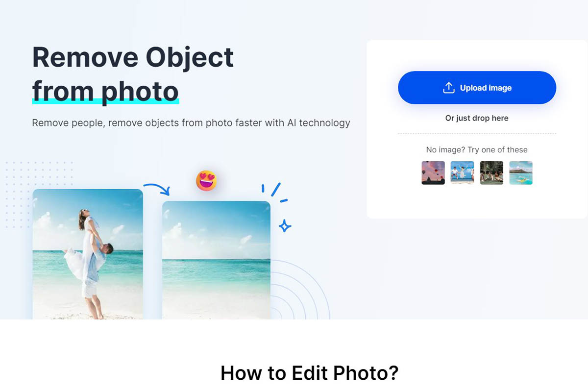Choose the people jumping on beach sample
This screenshot has width=588, height=392.
[x=462, y=172]
